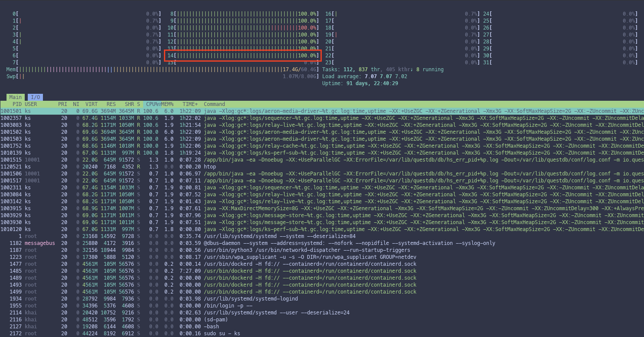
Task: Select the htop process row
Action: [209, 167]
